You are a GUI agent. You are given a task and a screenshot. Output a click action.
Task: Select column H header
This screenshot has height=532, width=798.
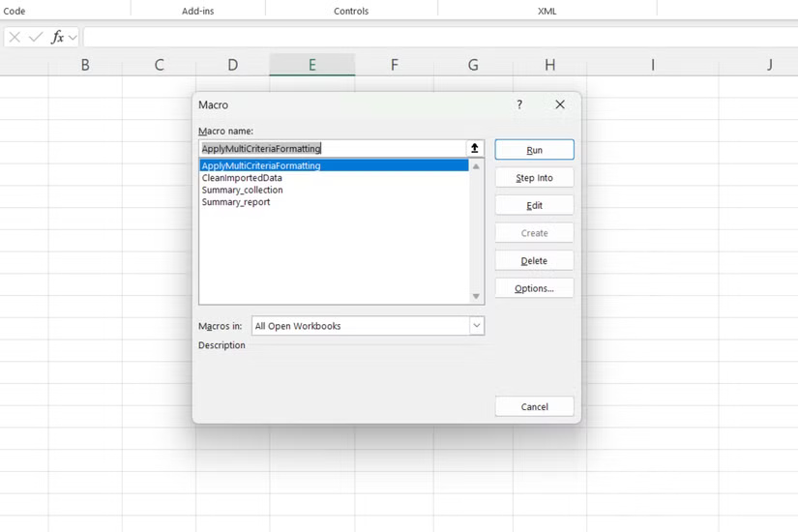549,65
